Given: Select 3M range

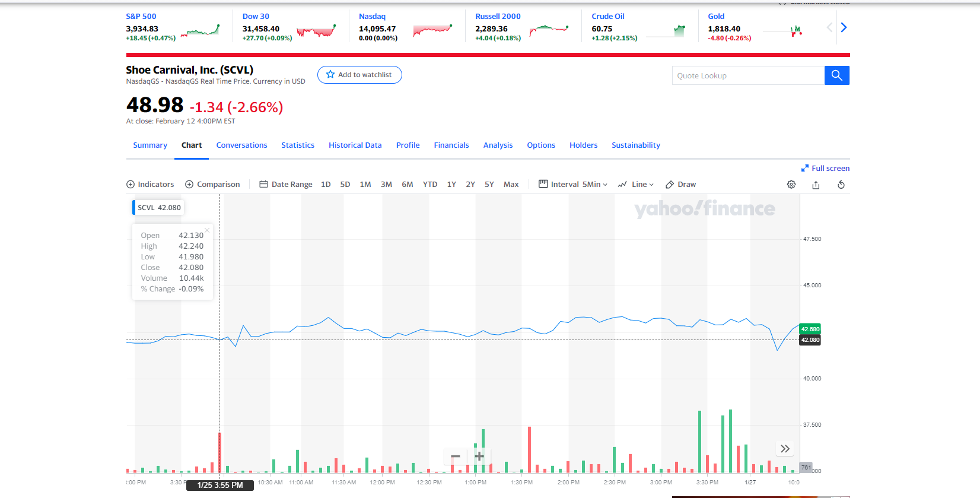Looking at the screenshot, I should tap(386, 185).
